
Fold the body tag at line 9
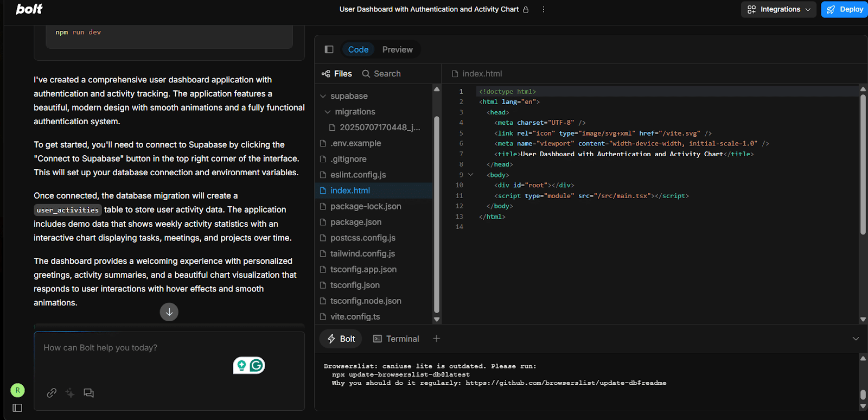(x=470, y=175)
